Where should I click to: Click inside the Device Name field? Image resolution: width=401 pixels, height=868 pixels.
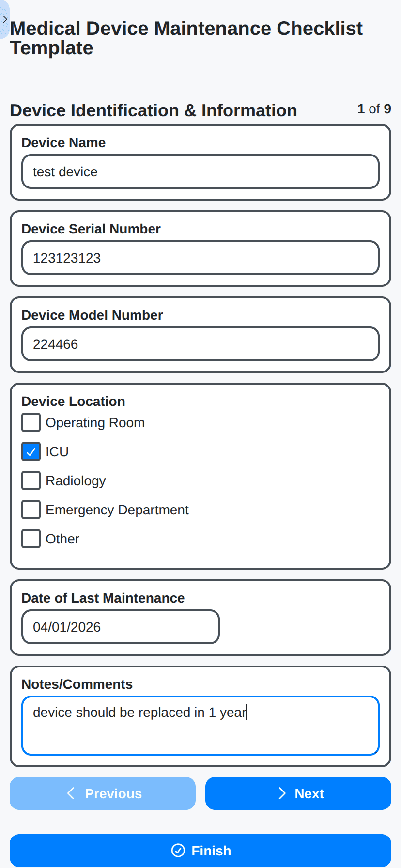click(200, 171)
